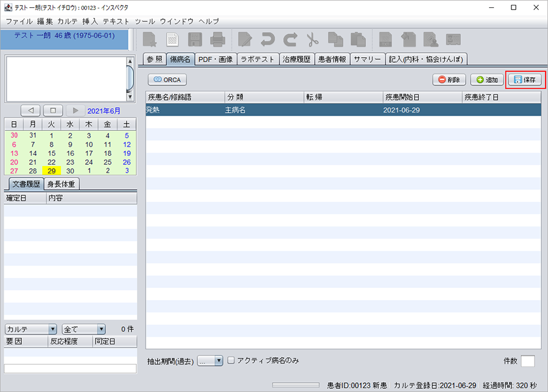Click the printer icon in toolbar

click(x=218, y=40)
